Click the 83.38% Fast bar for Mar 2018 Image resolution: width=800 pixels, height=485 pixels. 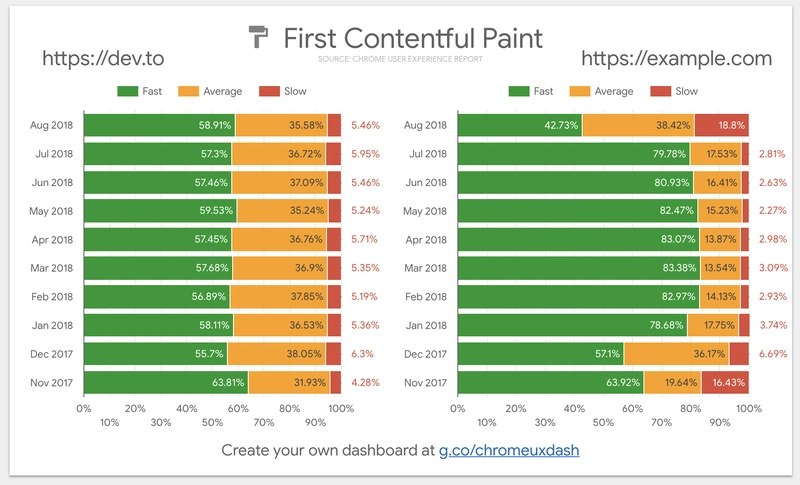pyautogui.click(x=579, y=268)
